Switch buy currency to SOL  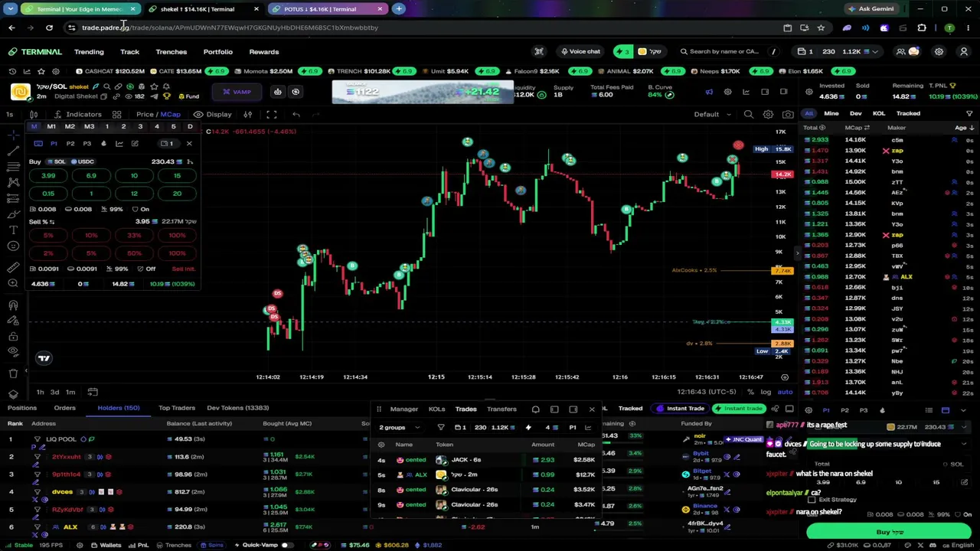coord(56,161)
